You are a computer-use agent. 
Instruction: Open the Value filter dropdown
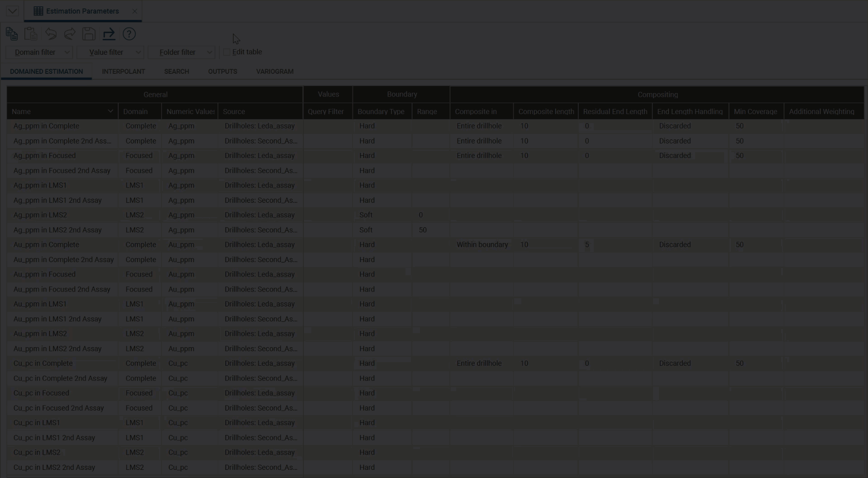pos(110,52)
